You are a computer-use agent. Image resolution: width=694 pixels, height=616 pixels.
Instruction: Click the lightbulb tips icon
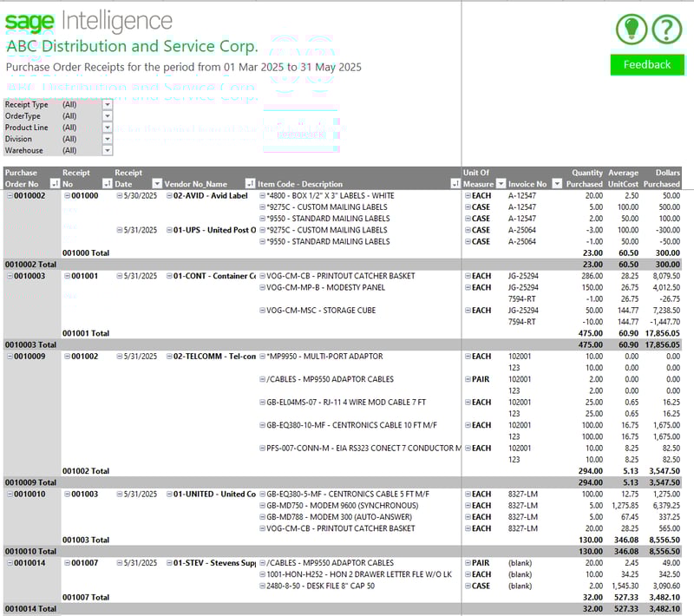point(632,29)
